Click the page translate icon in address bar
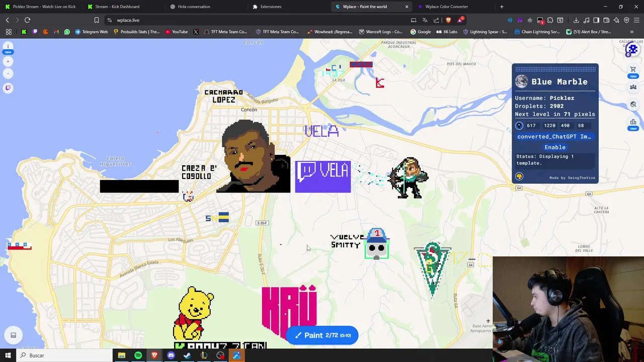The image size is (644, 362). pos(425,20)
